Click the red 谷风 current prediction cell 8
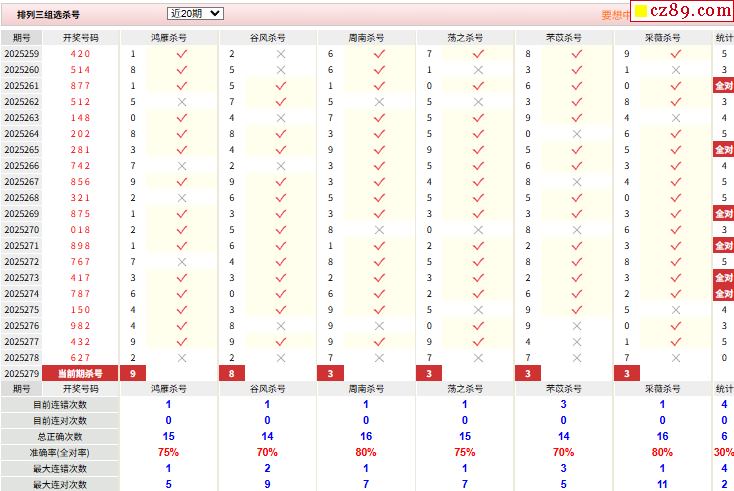Viewport: 734px width, 491px height. 232,373
